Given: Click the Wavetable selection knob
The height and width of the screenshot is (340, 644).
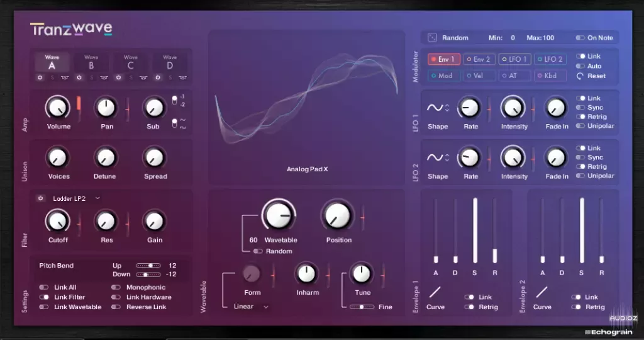Looking at the screenshot, I should 279,215.
